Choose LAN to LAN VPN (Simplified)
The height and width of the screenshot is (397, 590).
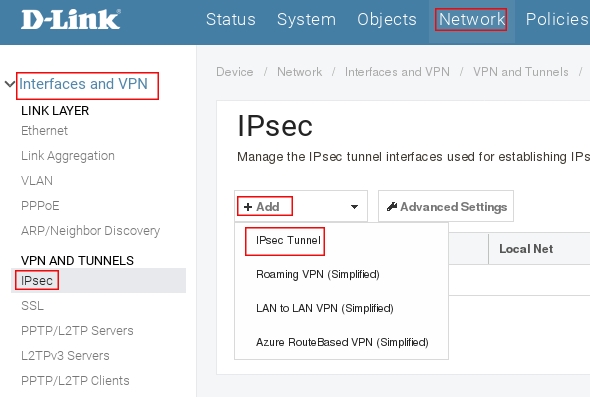pyautogui.click(x=325, y=308)
